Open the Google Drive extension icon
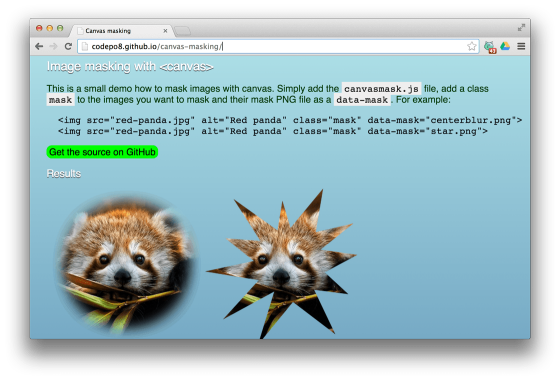The width and height of the screenshot is (560, 380). [505, 46]
